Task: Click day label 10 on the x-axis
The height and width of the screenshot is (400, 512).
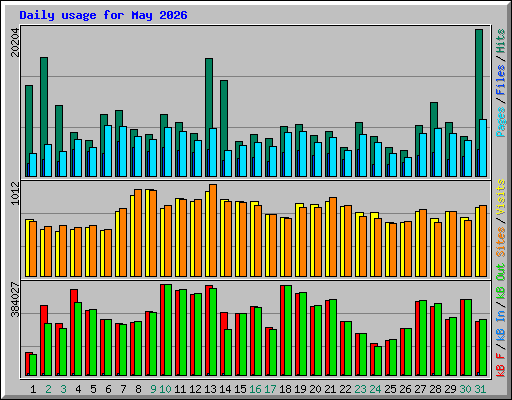Action: (165, 389)
